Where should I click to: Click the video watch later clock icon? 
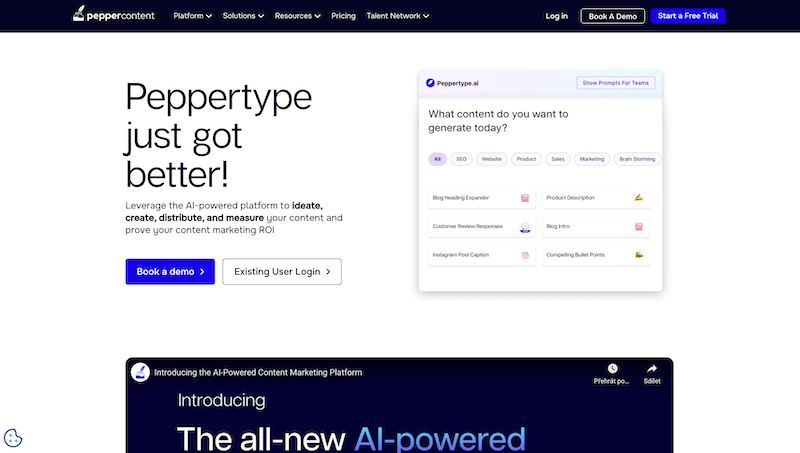[x=612, y=368]
